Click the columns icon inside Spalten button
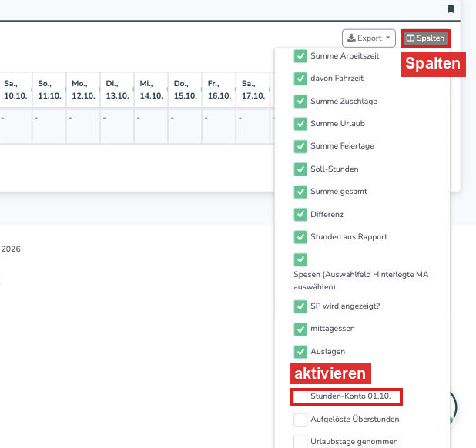Viewport: 476px width, 448px height. [411, 38]
